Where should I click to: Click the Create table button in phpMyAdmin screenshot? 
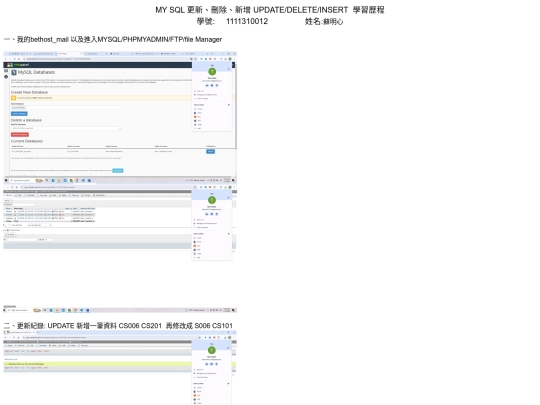pos(10,235)
